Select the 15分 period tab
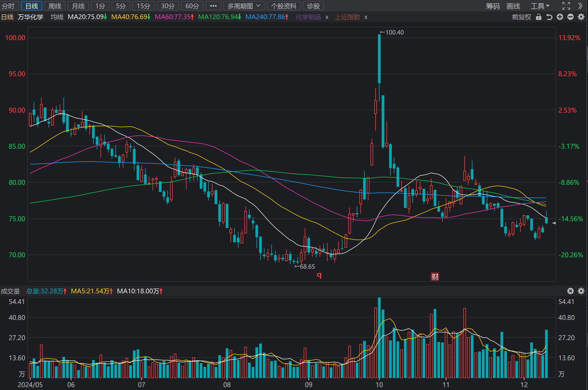588x390 pixels. point(143,6)
